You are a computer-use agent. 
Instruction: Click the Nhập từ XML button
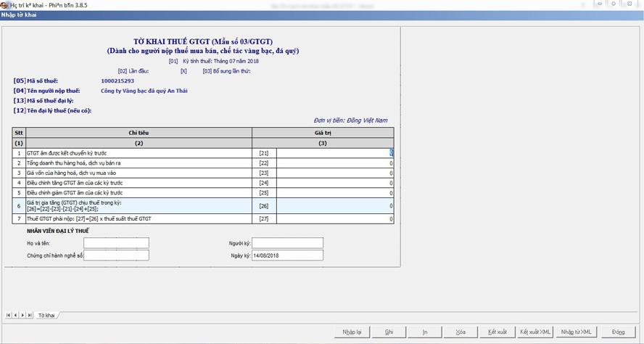coord(576,332)
